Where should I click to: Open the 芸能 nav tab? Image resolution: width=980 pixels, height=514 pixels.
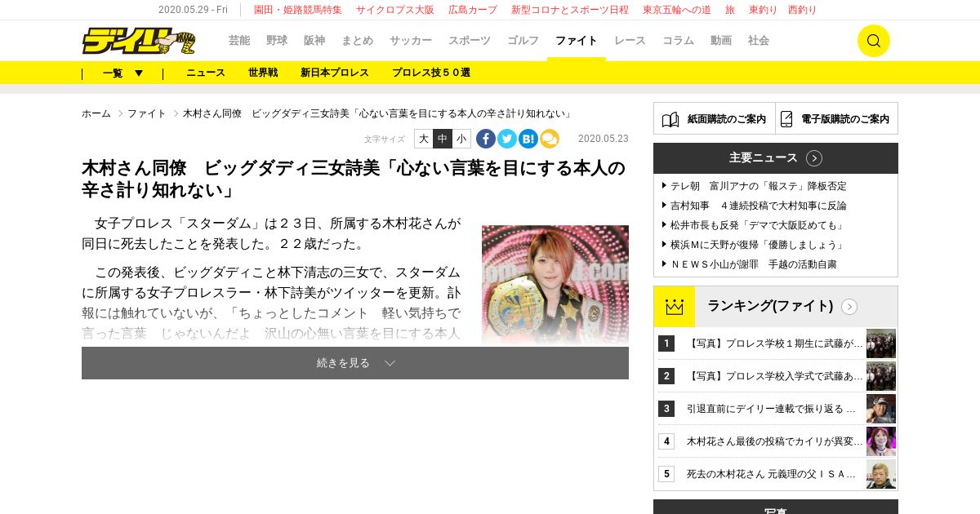point(239,41)
